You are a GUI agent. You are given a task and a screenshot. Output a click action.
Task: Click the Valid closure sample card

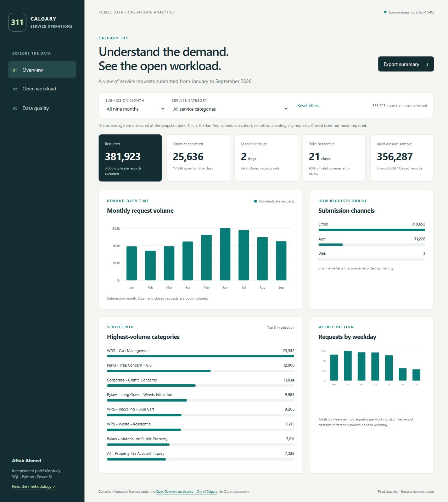click(x=402, y=158)
